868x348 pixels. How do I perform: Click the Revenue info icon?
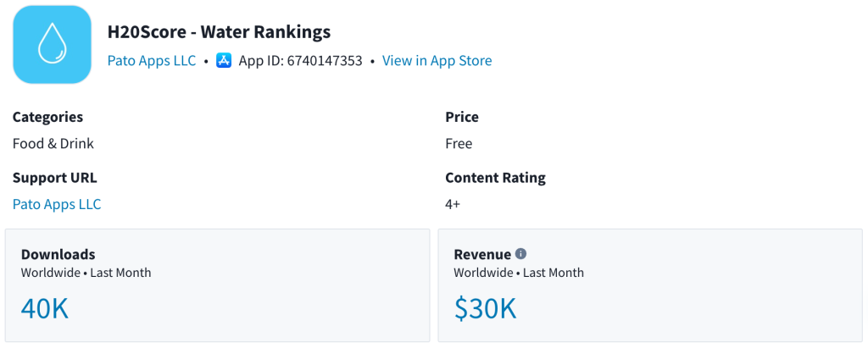point(521,253)
